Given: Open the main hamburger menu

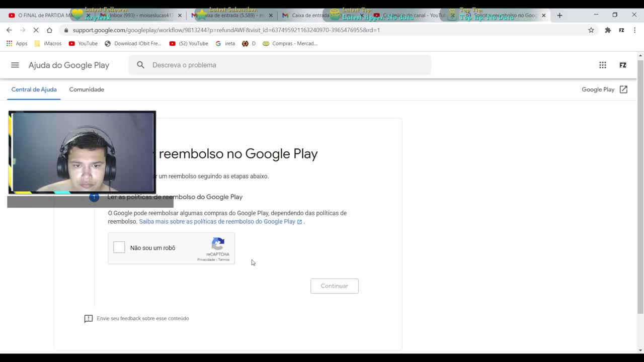Looking at the screenshot, I should [15, 65].
